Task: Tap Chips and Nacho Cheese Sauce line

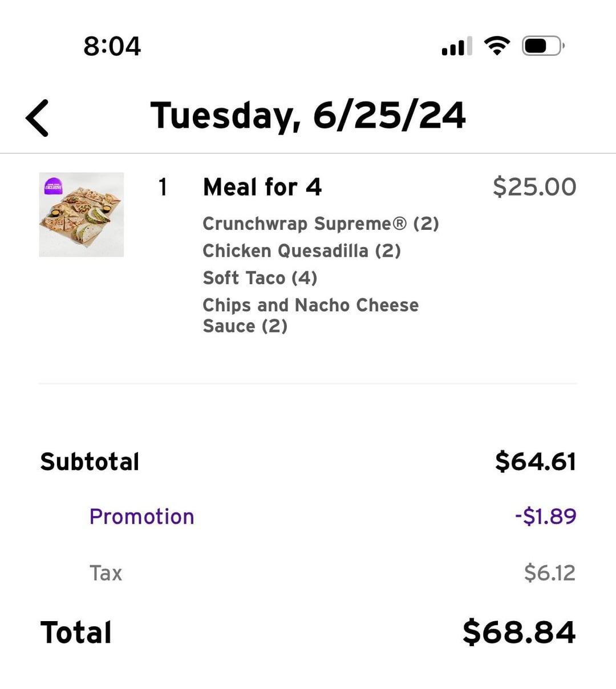Action: [x=310, y=315]
